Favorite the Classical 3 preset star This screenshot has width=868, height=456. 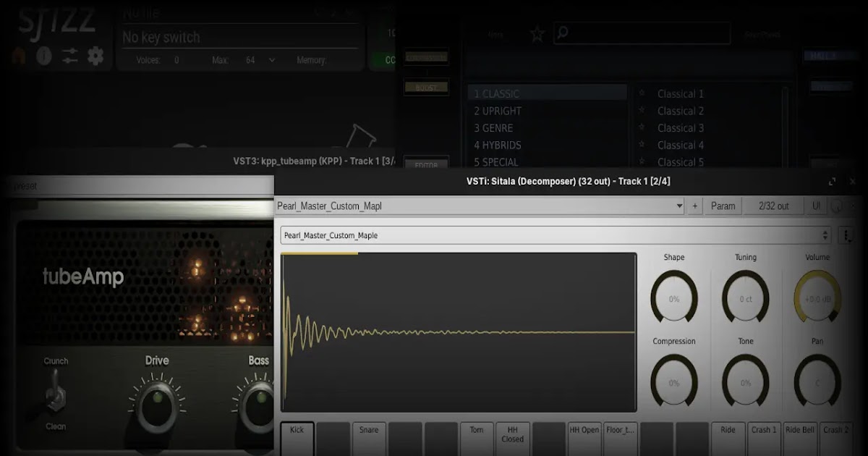click(642, 128)
